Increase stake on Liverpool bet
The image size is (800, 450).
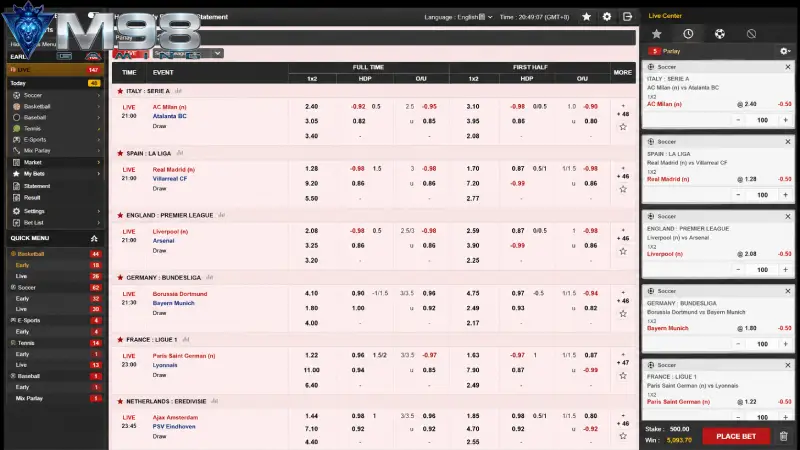point(786,269)
